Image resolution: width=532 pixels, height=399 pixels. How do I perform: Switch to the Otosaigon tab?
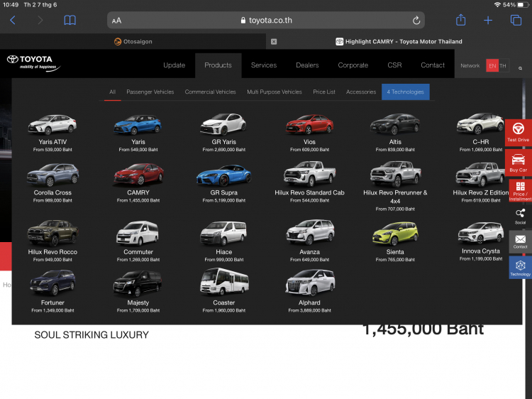tap(133, 41)
